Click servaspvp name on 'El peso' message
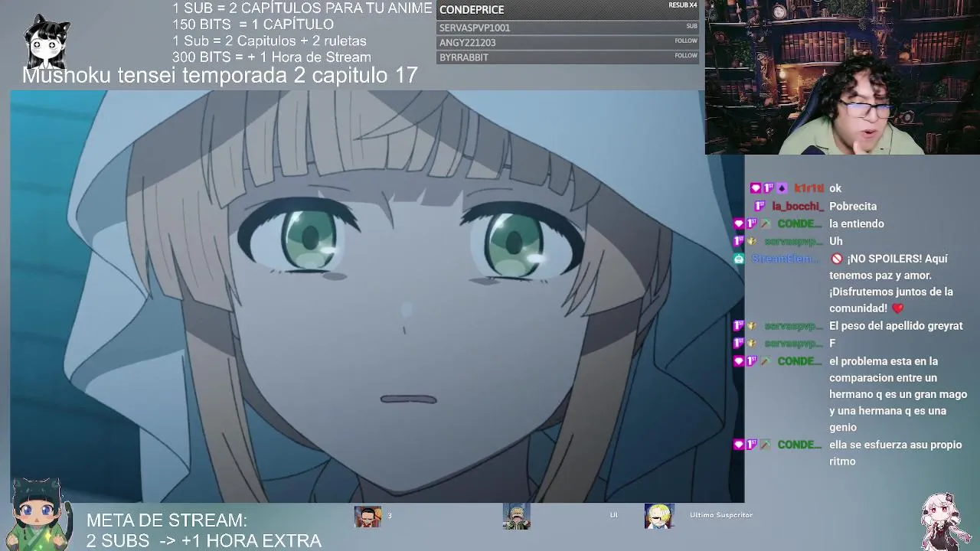Screen dimensions: 980x551 coord(793,326)
